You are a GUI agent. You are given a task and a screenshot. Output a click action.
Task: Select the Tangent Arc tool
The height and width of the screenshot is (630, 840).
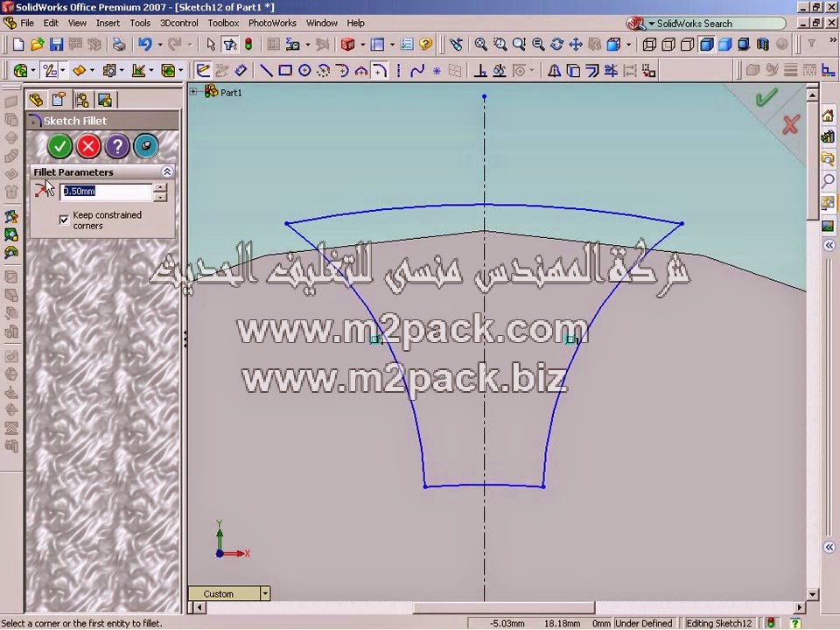coord(343,71)
